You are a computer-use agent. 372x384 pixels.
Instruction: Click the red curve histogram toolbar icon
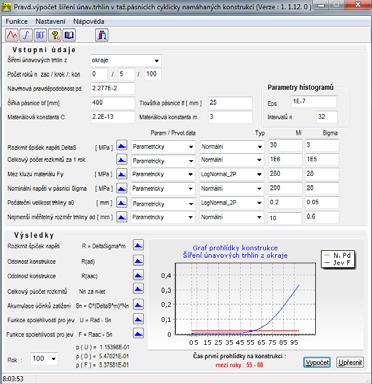pyautogui.click(x=12, y=35)
